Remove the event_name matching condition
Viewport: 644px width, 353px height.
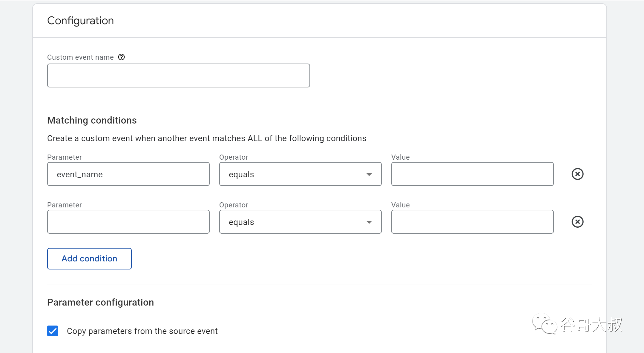[x=577, y=174]
